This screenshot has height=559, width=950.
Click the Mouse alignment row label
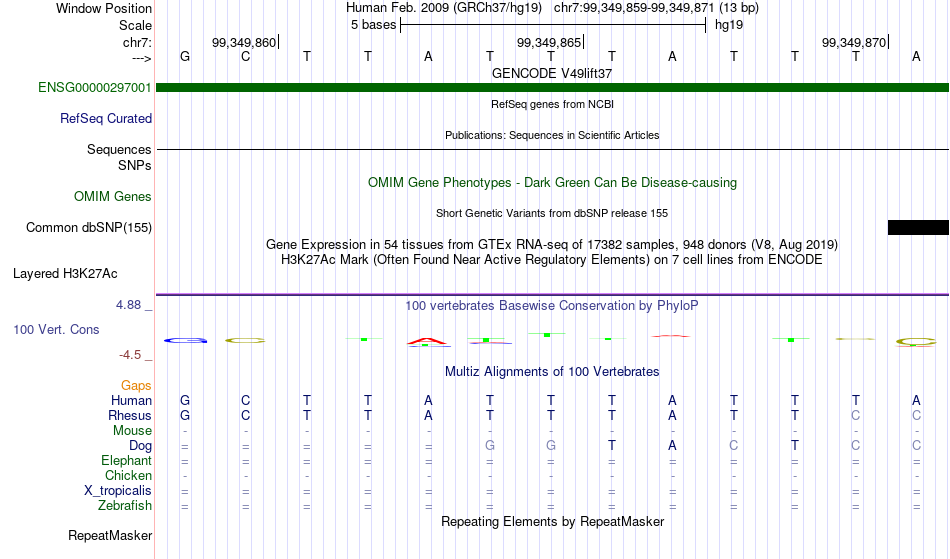[x=132, y=431]
